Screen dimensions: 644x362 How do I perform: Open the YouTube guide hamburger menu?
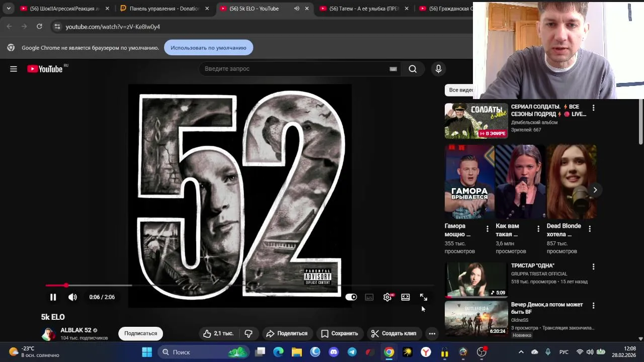[14, 69]
